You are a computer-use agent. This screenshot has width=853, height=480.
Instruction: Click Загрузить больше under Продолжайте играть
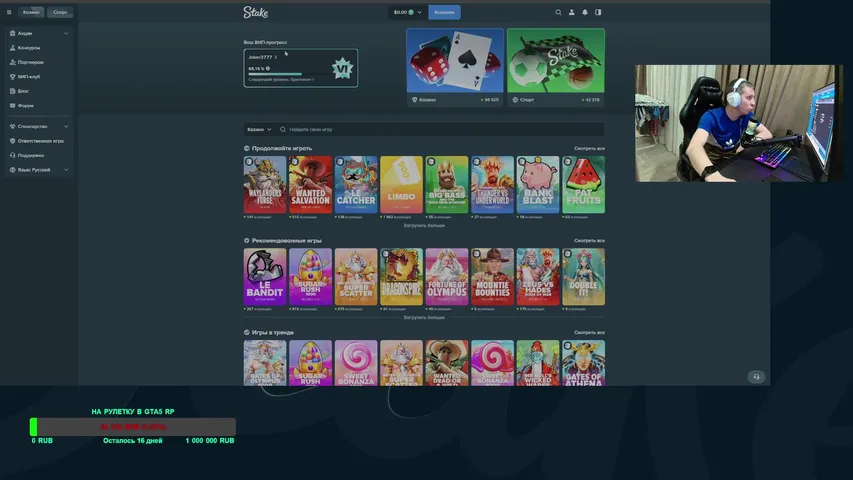coord(424,225)
